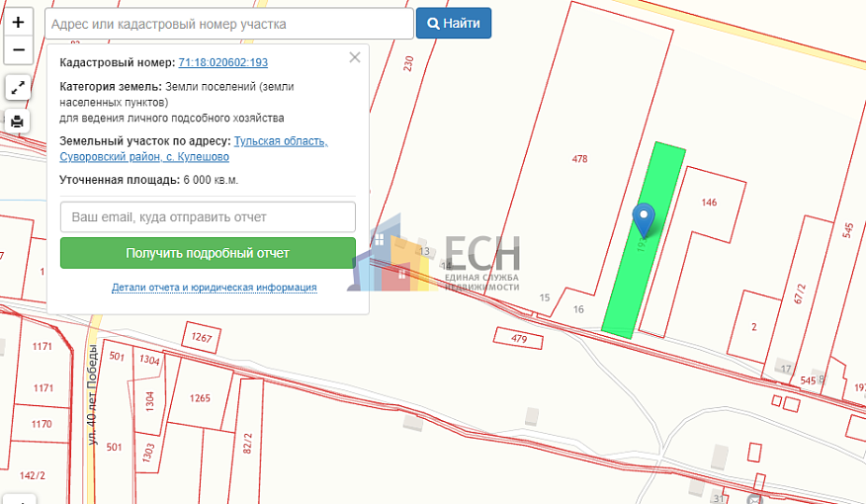Toggle fullscreen map view icon
Image resolution: width=866 pixels, height=504 pixels.
tap(18, 87)
